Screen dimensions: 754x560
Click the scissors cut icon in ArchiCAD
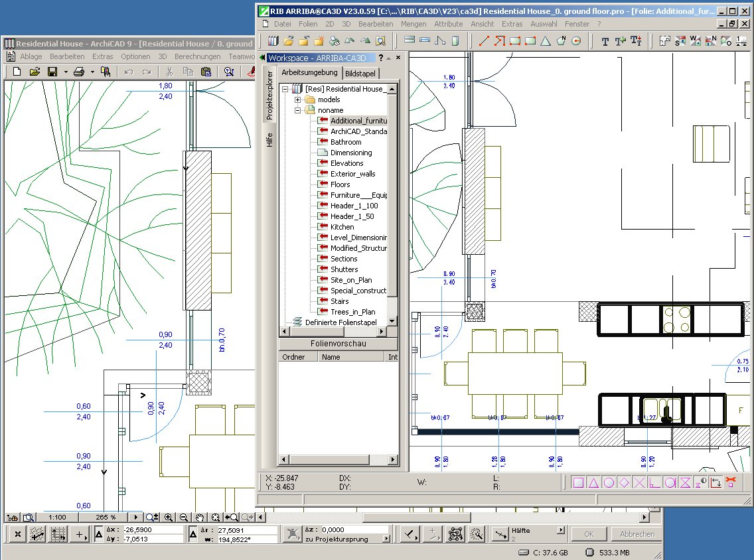coord(169,72)
